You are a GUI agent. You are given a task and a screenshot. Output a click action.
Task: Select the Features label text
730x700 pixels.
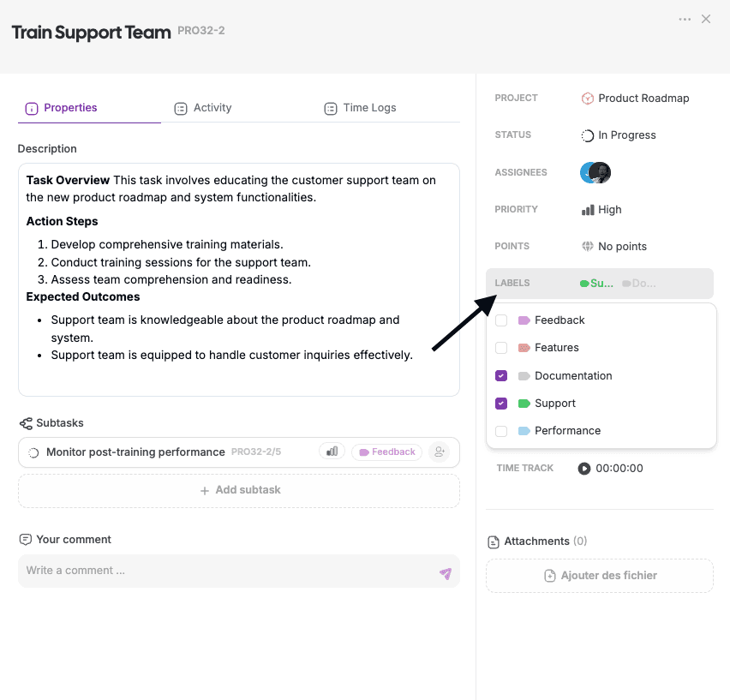point(557,348)
